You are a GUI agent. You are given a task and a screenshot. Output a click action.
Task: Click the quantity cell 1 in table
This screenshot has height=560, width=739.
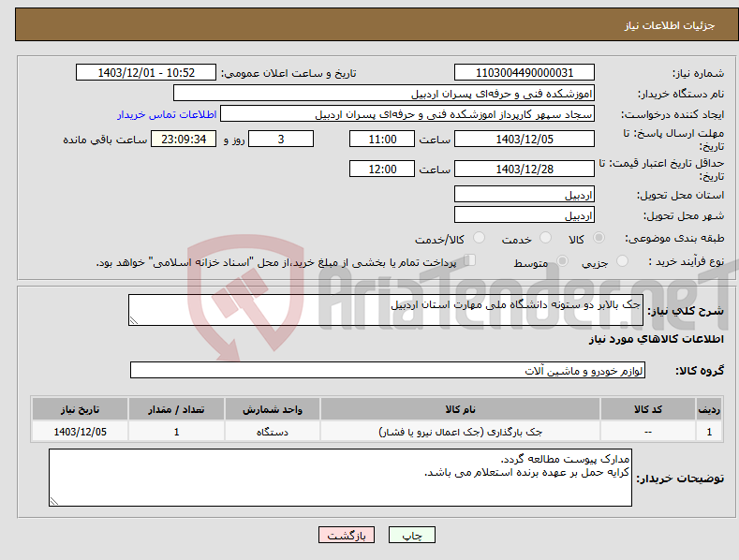click(176, 432)
